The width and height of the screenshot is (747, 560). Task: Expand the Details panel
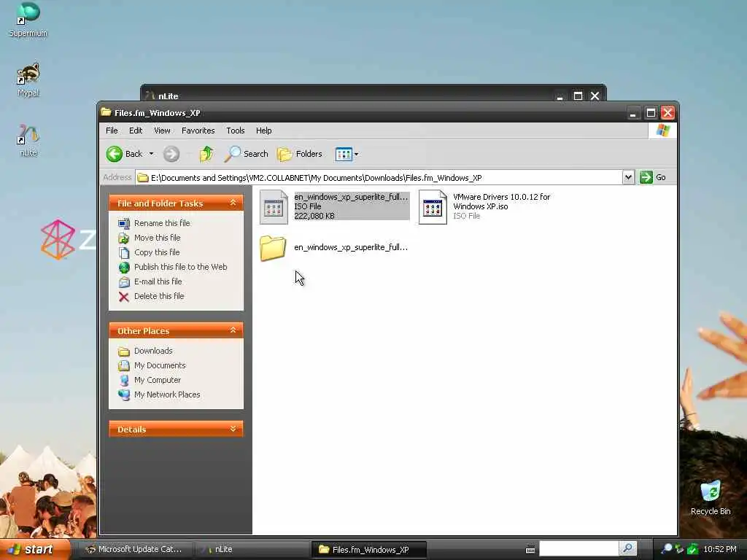[233, 429]
